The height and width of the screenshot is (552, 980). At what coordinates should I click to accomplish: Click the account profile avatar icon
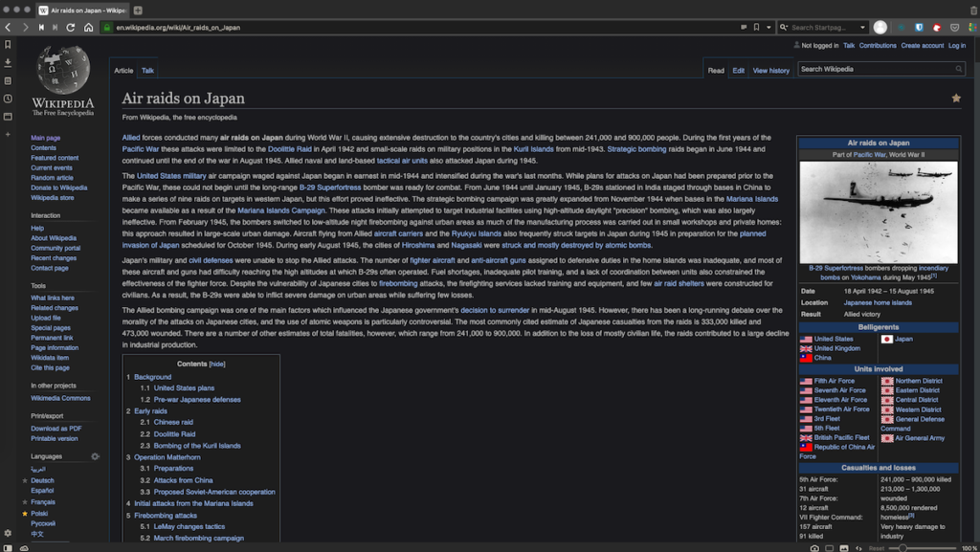(x=880, y=28)
